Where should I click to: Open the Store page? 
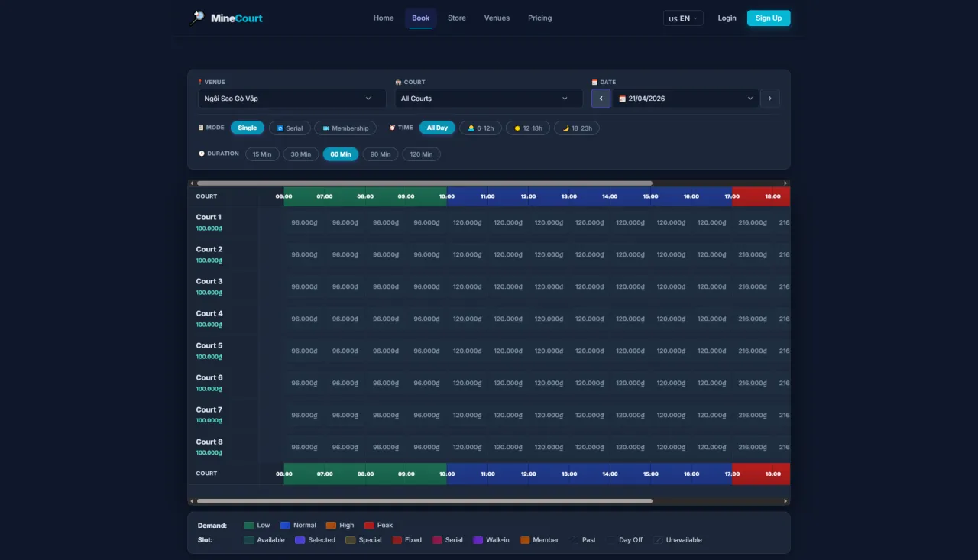click(x=457, y=18)
